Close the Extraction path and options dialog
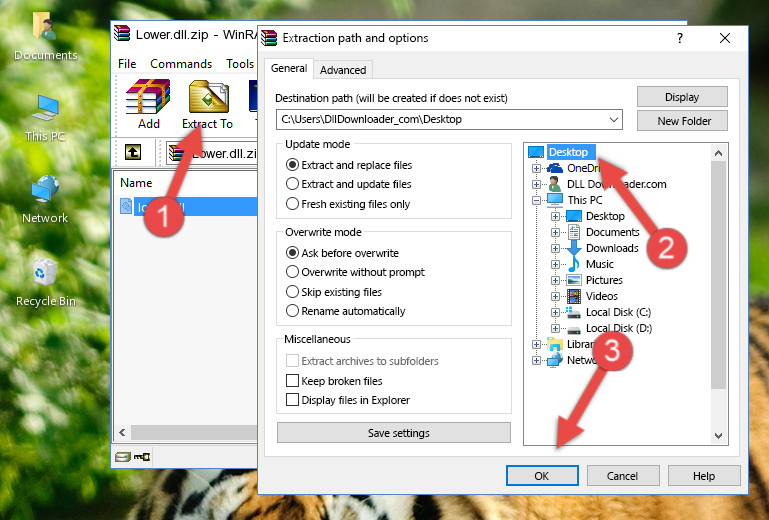Screen dimensions: 769x520 725,38
